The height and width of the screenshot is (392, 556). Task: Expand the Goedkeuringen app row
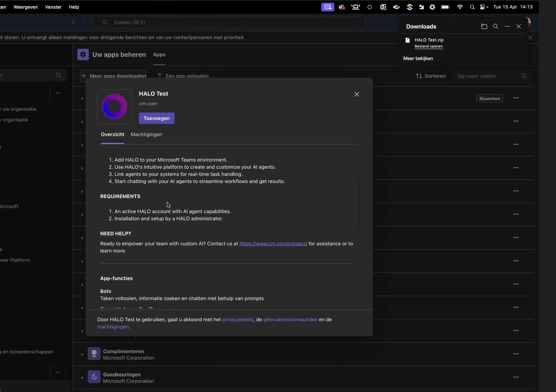(x=82, y=378)
